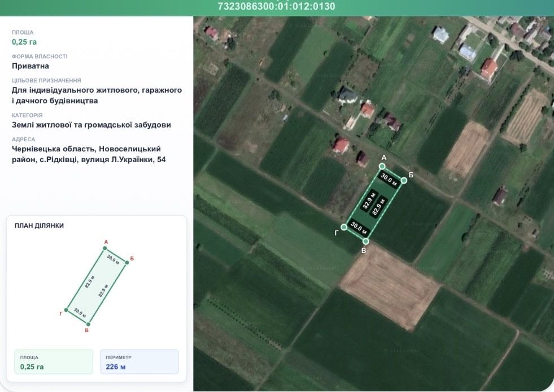
Task: Click the top 30.0 м label on map
Action: pos(389,180)
